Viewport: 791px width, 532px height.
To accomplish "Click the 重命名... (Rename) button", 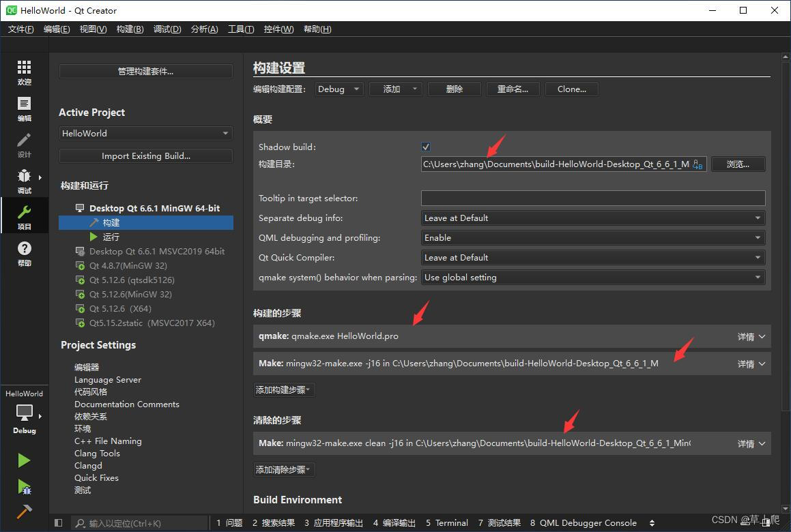I will pos(513,89).
